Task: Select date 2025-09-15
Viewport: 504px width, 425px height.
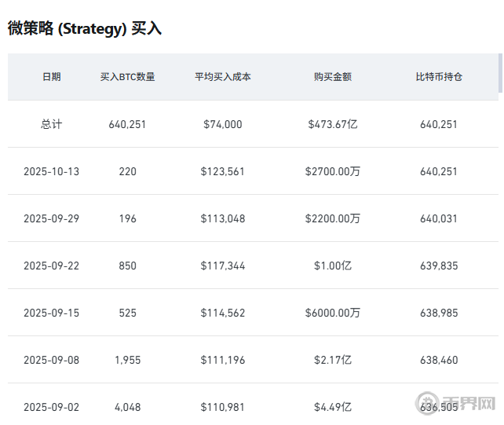Action: (52, 313)
